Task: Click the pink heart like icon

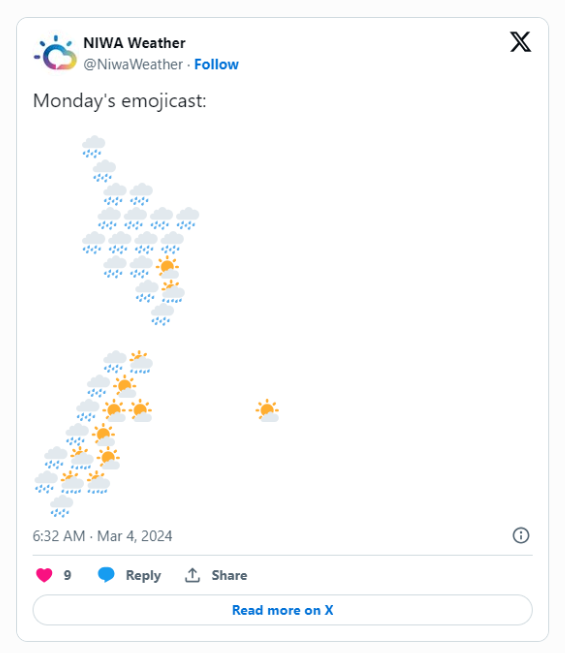Action: coord(44,575)
